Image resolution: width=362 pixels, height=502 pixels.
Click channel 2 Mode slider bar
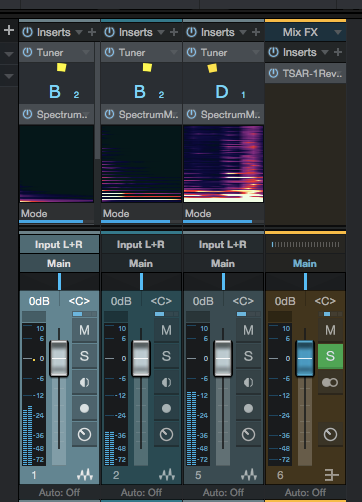(x=141, y=221)
